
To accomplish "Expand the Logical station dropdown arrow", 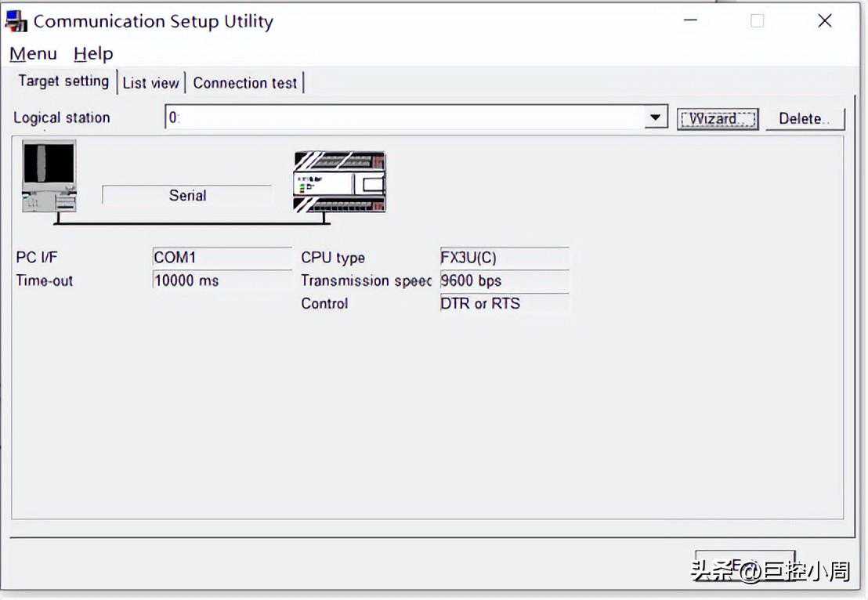I will point(655,118).
